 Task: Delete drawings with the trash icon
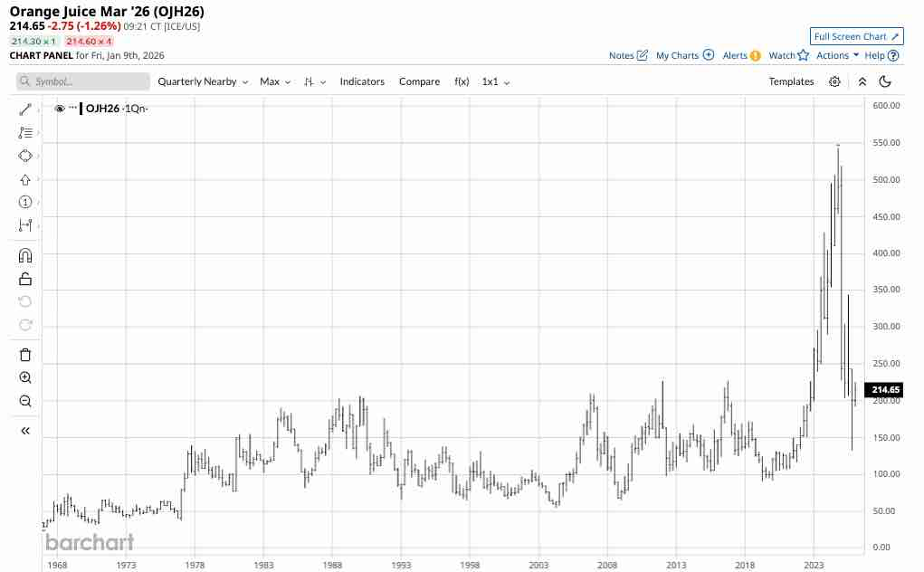(x=25, y=355)
